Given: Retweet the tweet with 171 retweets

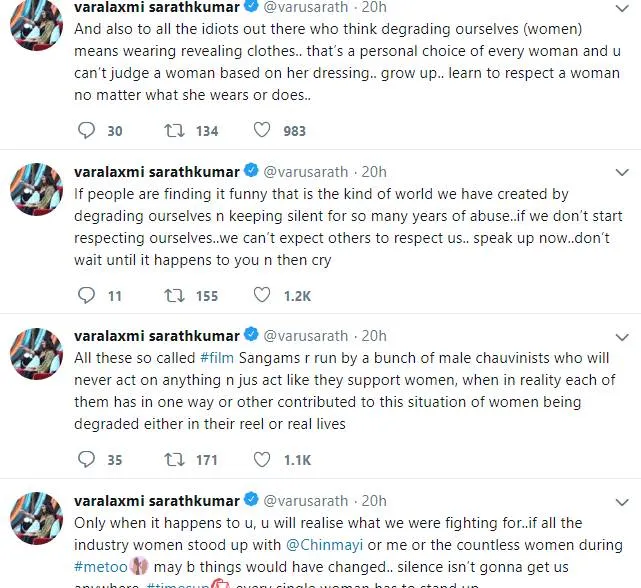Looking at the screenshot, I should point(175,460).
